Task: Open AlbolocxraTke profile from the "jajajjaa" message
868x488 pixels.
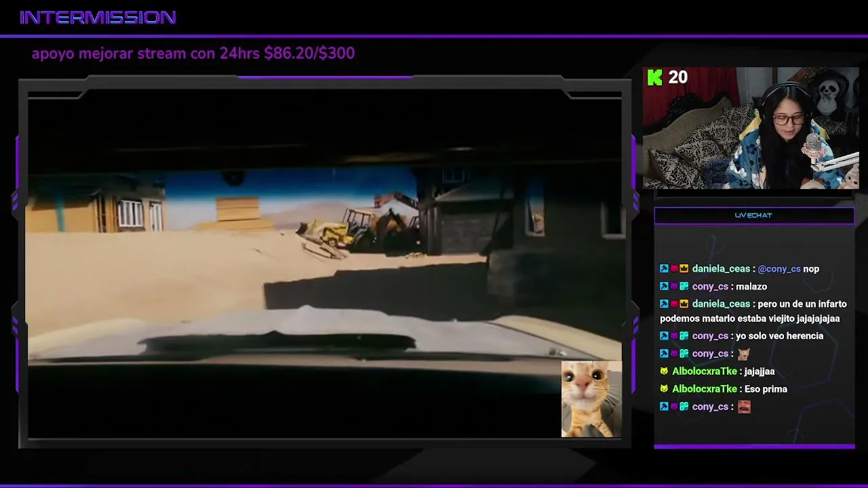Action: [705, 371]
